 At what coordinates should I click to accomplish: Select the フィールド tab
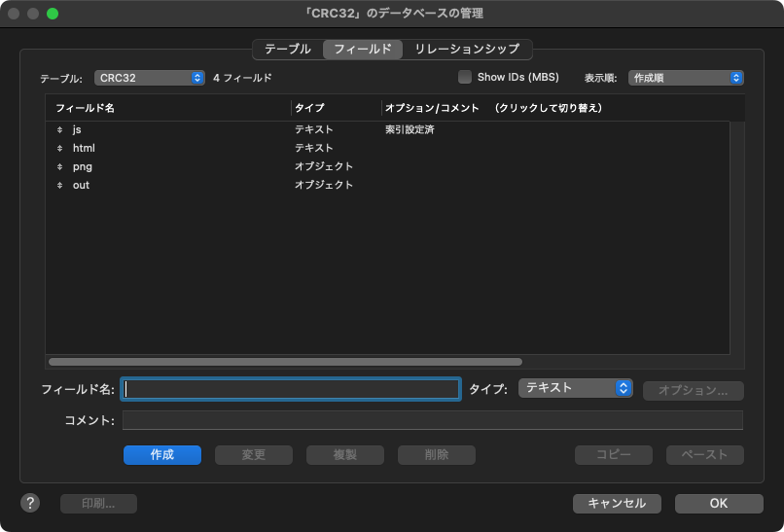pyautogui.click(x=363, y=50)
